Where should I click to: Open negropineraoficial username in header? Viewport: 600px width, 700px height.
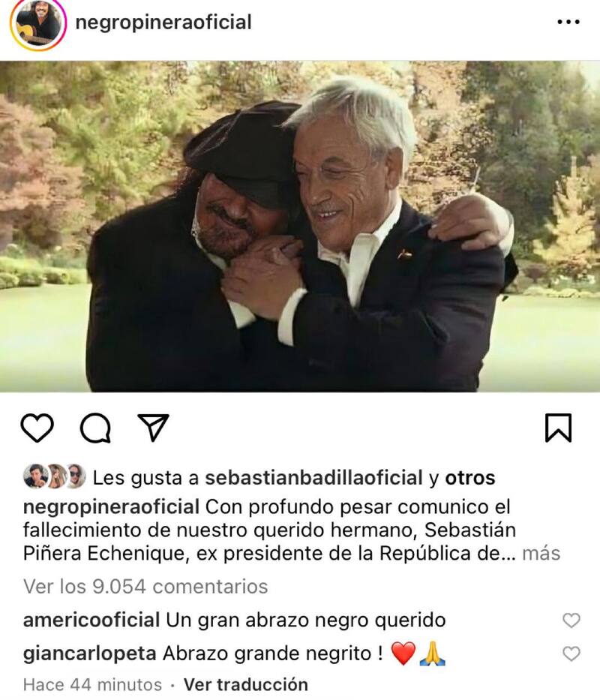(163, 23)
